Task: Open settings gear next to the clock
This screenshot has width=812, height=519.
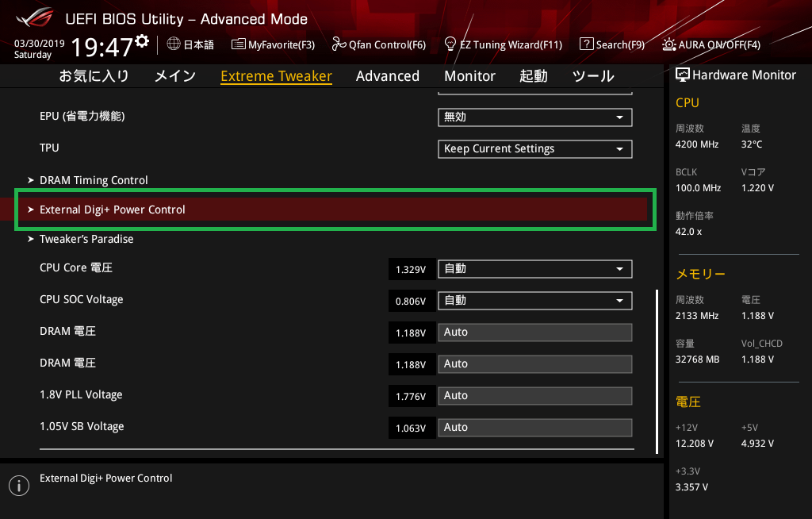Action: (142, 41)
